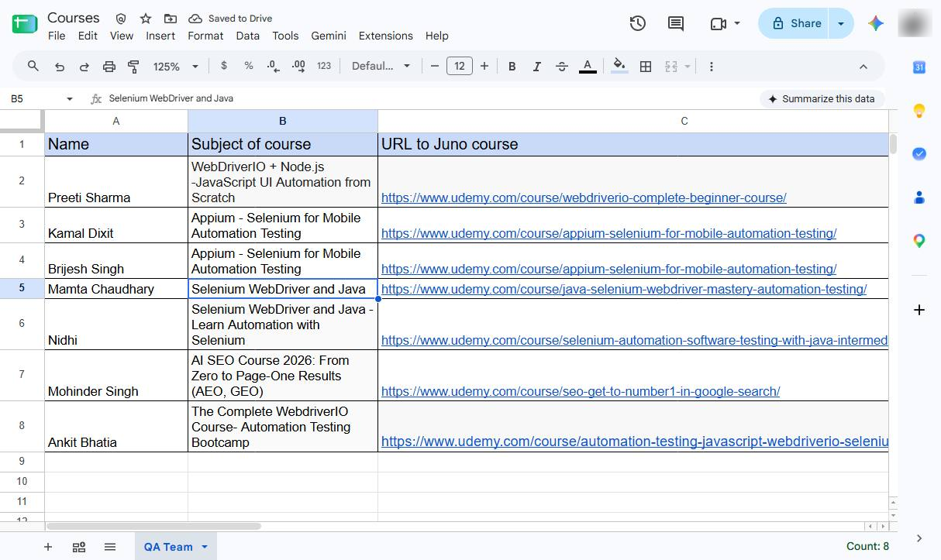Open the Google Sheets home icon
Viewport: 941px width, 560px height.
click(x=25, y=24)
